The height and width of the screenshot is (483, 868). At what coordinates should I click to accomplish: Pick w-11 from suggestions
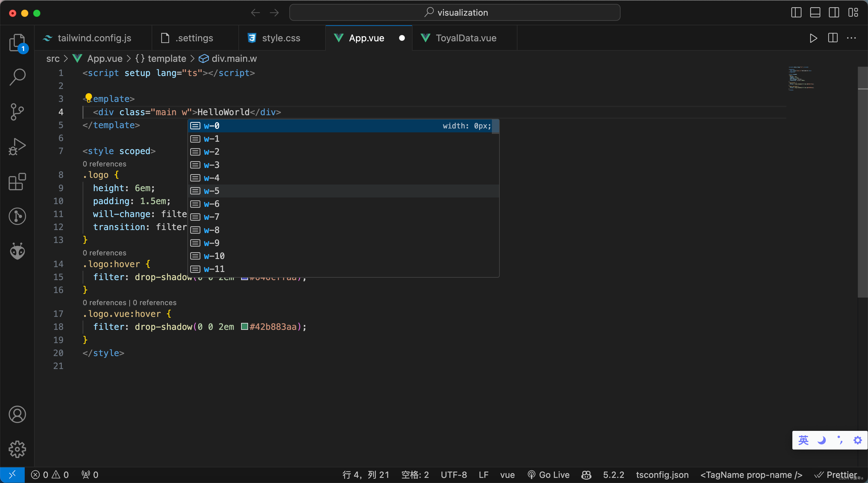tap(343, 269)
